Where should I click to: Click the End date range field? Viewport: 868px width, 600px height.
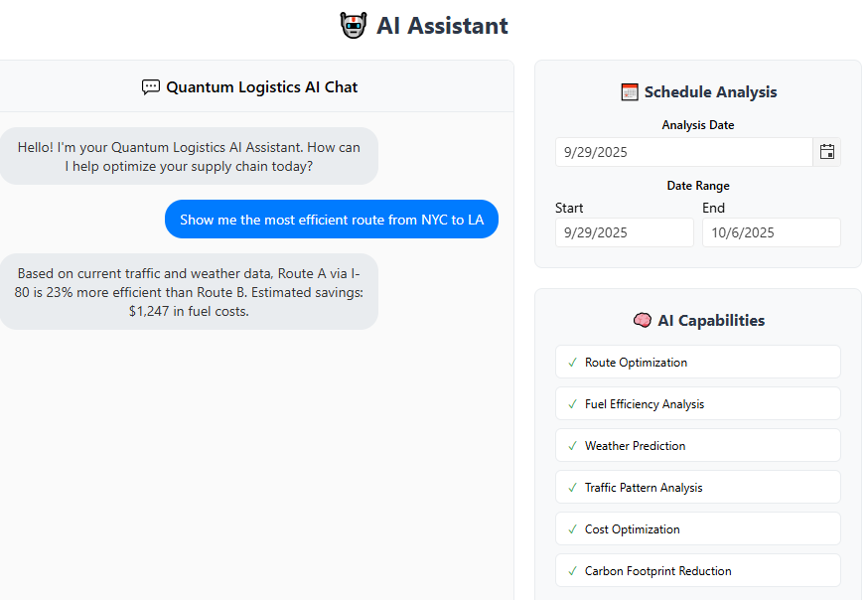pos(771,232)
